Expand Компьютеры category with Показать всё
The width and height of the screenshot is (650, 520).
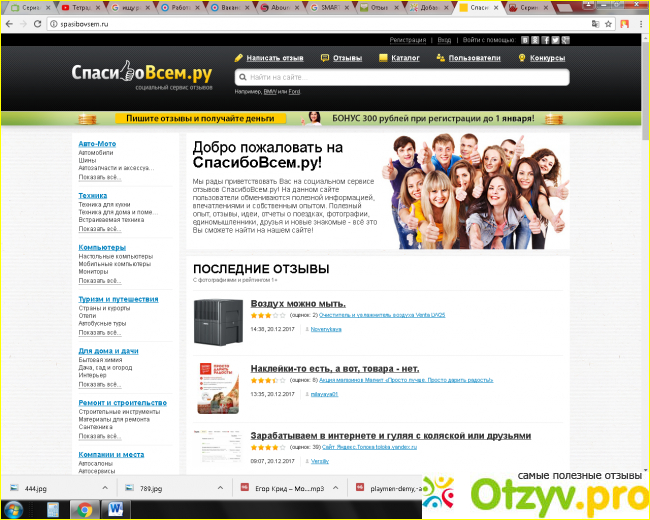pyautogui.click(x=99, y=280)
